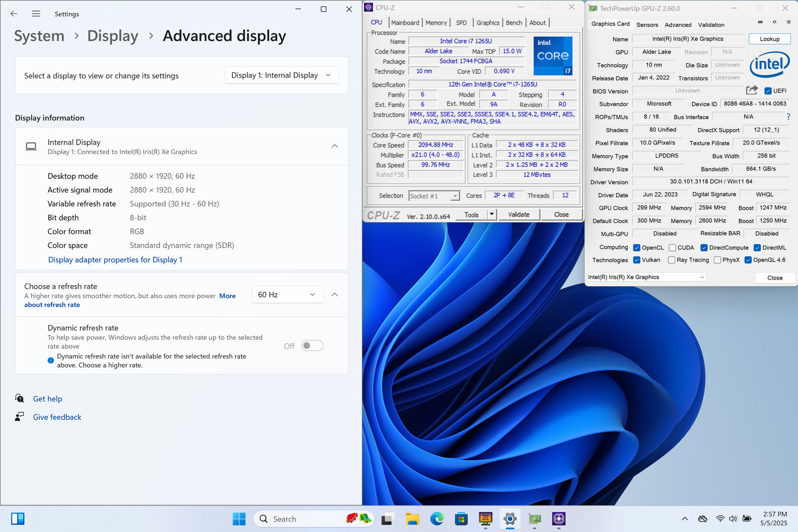Collapse the Choose a refresh rate section

coord(335,295)
